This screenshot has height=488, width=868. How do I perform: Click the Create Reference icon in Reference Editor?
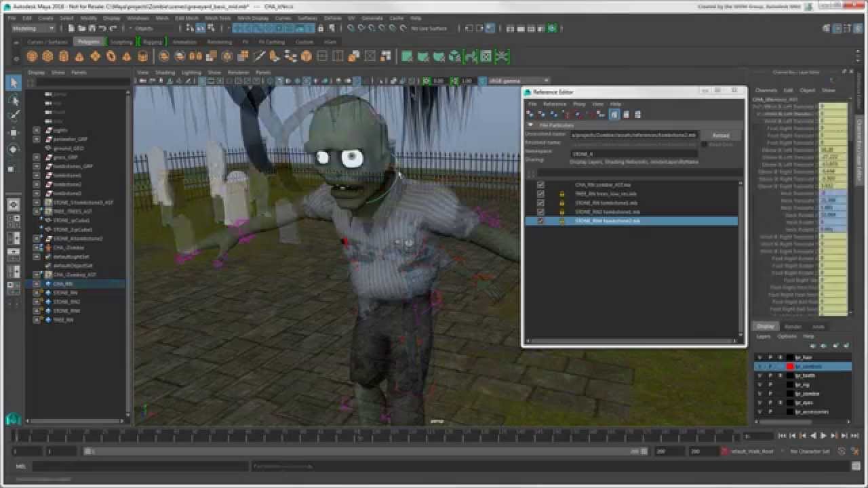pyautogui.click(x=530, y=115)
